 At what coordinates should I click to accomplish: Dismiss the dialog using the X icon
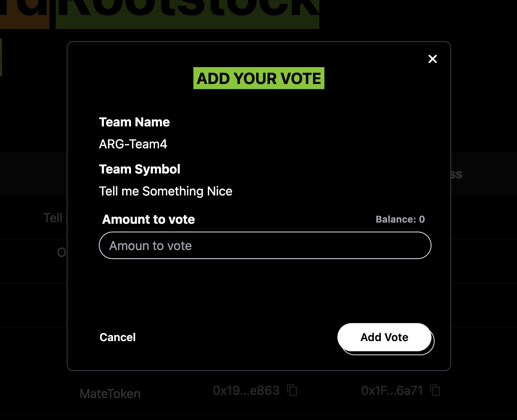[x=432, y=58]
